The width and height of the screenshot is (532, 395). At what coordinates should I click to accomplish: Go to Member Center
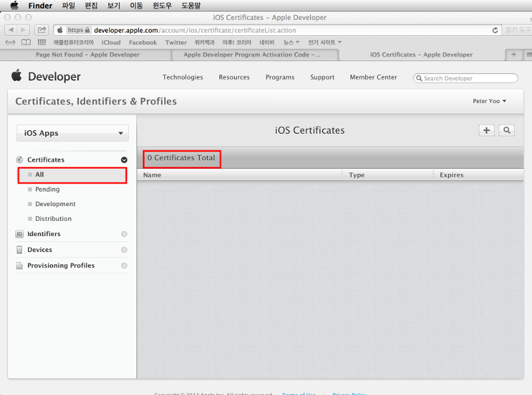click(x=373, y=77)
